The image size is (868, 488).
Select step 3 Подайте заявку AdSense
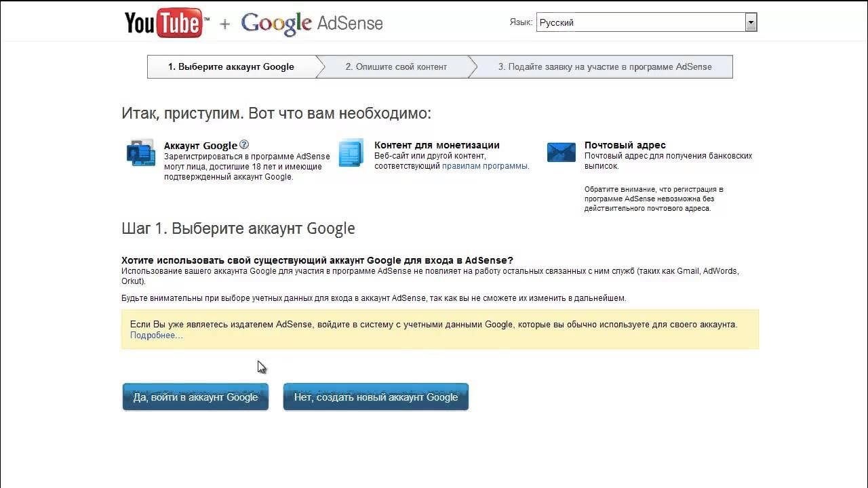point(605,67)
